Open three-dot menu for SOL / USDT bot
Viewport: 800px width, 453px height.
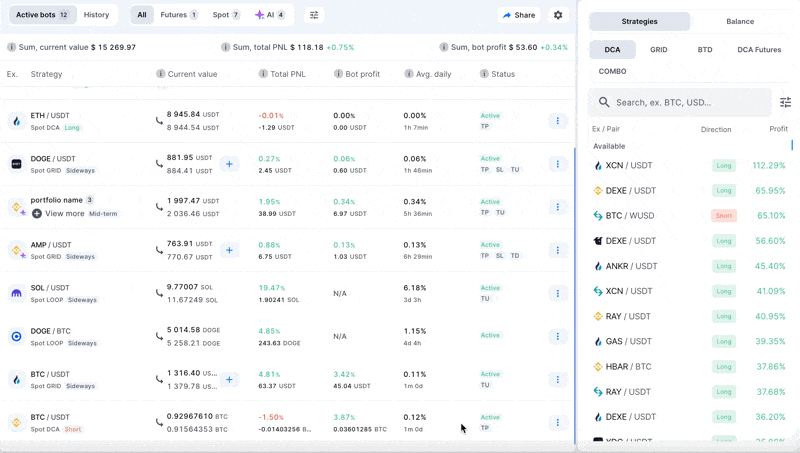558,293
